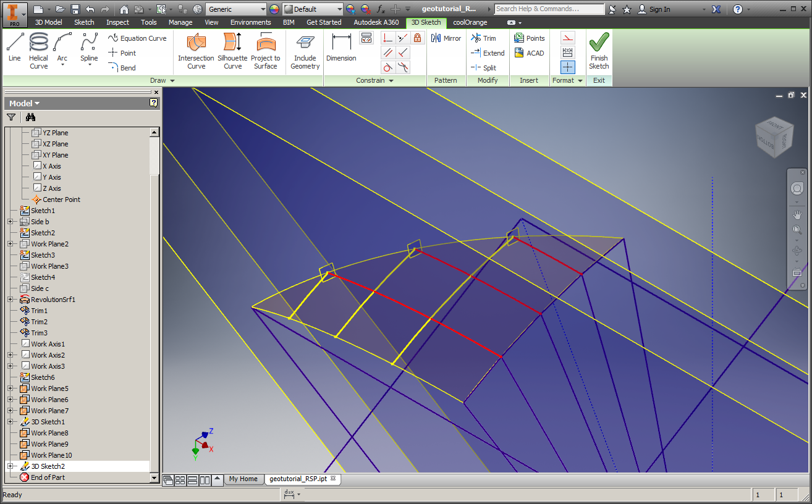Select the Split tool
812x504 pixels.
483,68
